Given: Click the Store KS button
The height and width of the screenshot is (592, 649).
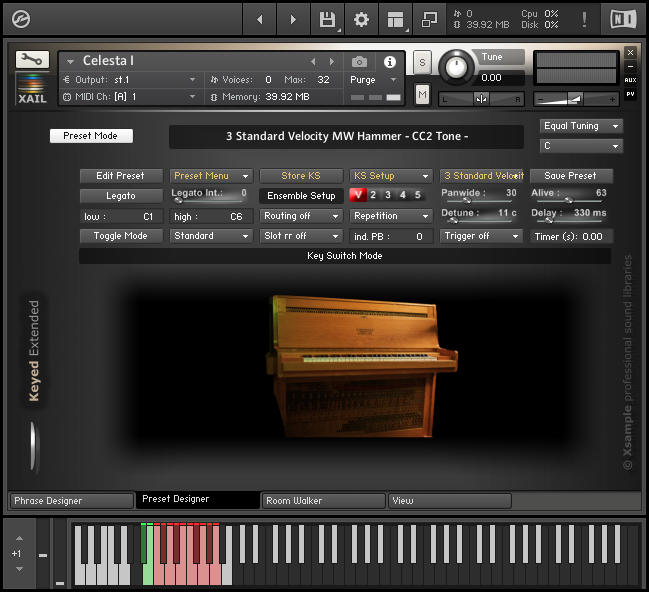Looking at the screenshot, I should [301, 176].
